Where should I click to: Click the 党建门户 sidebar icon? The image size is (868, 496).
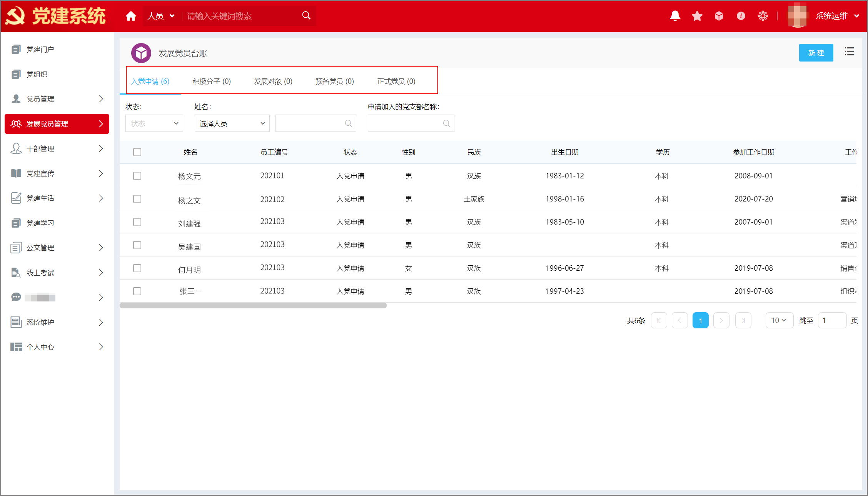tap(16, 49)
